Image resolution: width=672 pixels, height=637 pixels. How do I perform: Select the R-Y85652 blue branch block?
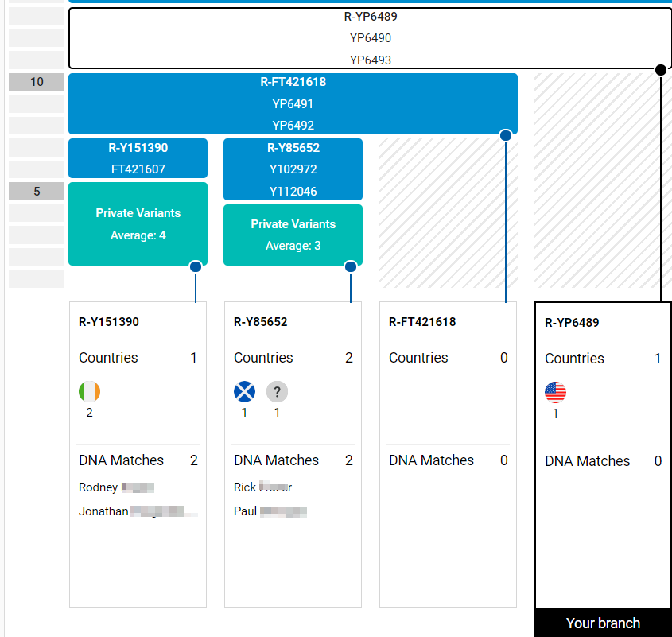pyautogui.click(x=293, y=169)
